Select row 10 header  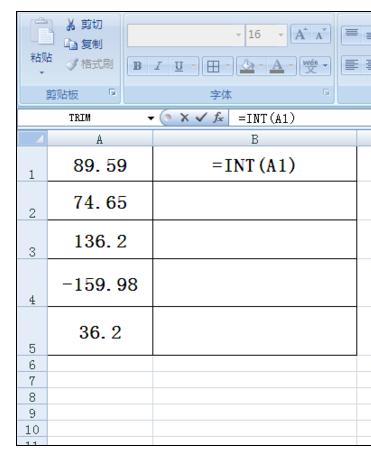pyautogui.click(x=32, y=429)
